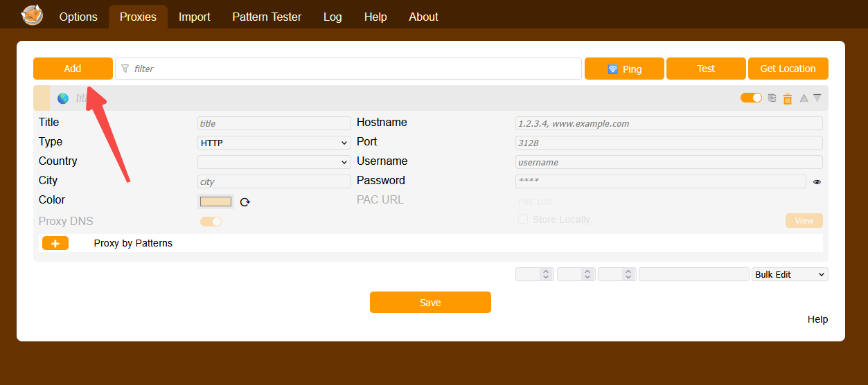Delete the proxy with trash icon
The image size is (868, 385).
[788, 99]
